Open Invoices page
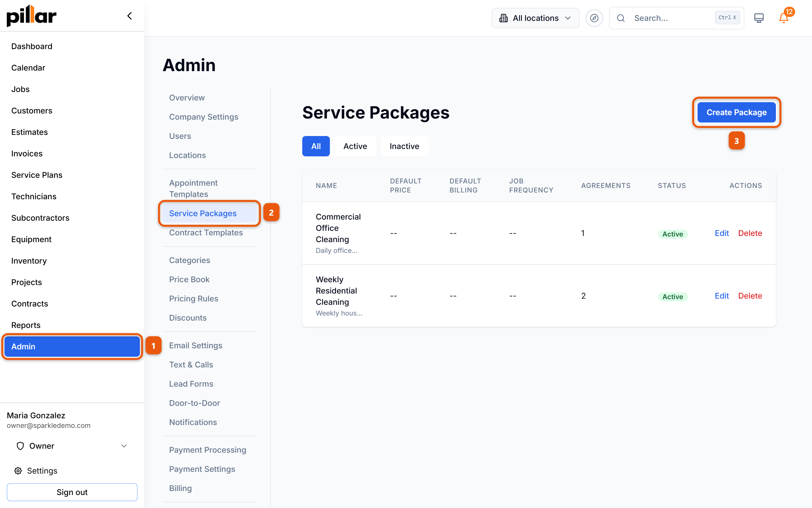The width and height of the screenshot is (812, 508). click(x=72, y=154)
